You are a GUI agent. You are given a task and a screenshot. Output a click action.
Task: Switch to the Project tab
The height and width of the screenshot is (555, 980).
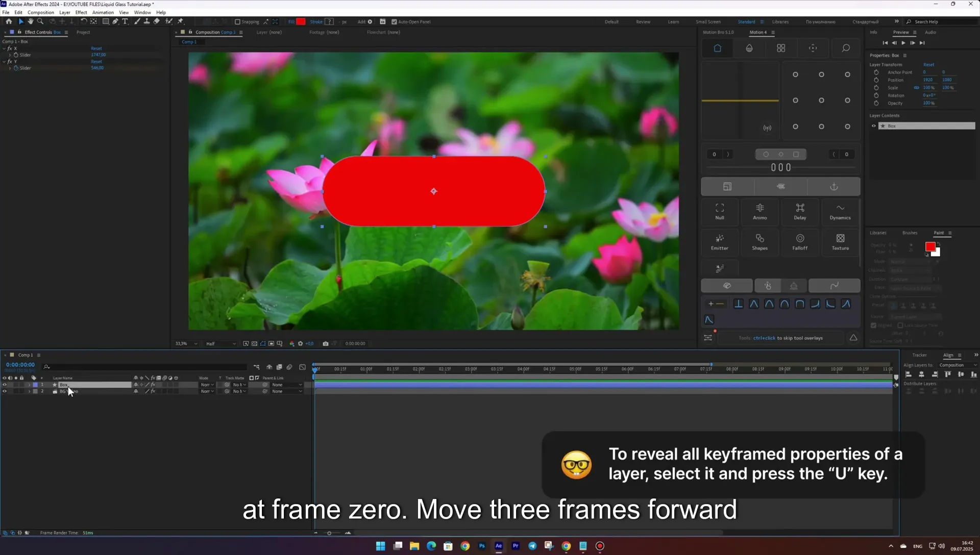pyautogui.click(x=83, y=32)
